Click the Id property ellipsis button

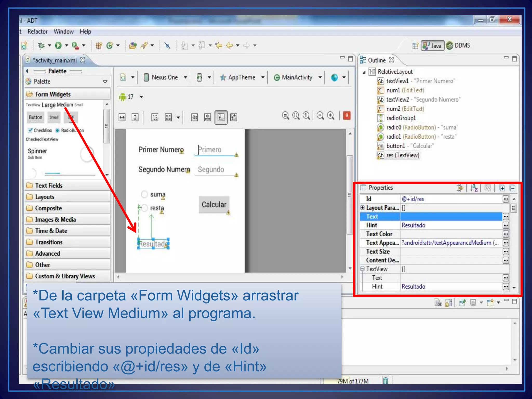pos(506,199)
